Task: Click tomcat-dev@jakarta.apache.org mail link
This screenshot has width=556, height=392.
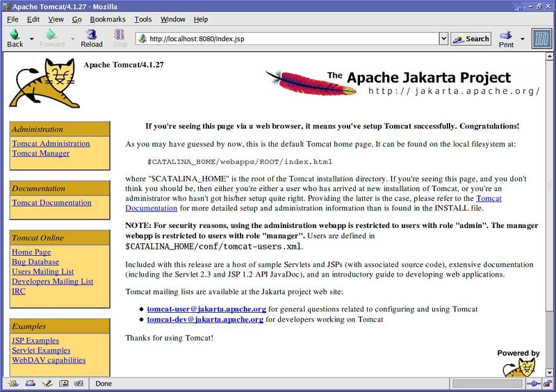Action: click(x=205, y=319)
